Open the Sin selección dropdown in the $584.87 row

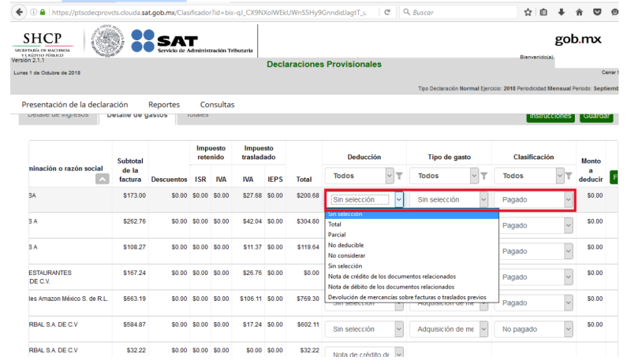[x=364, y=329]
